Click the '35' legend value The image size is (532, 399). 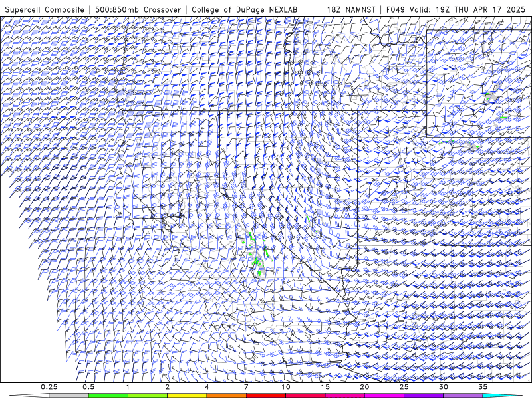click(x=483, y=387)
